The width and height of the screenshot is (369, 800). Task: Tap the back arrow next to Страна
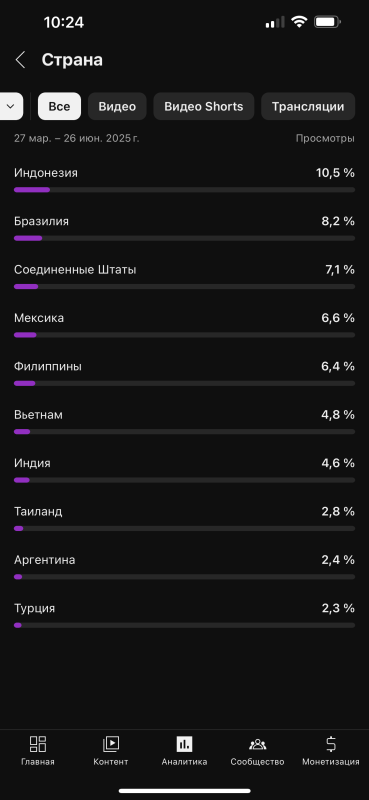pos(20,60)
